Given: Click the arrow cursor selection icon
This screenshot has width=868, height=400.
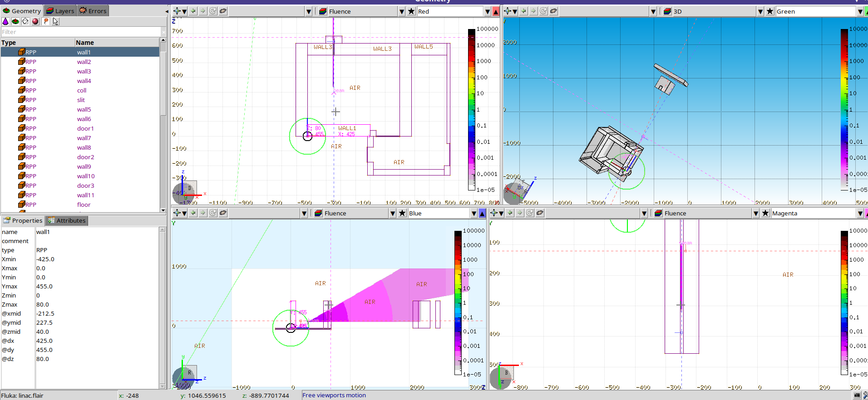Looking at the screenshot, I should [55, 21].
